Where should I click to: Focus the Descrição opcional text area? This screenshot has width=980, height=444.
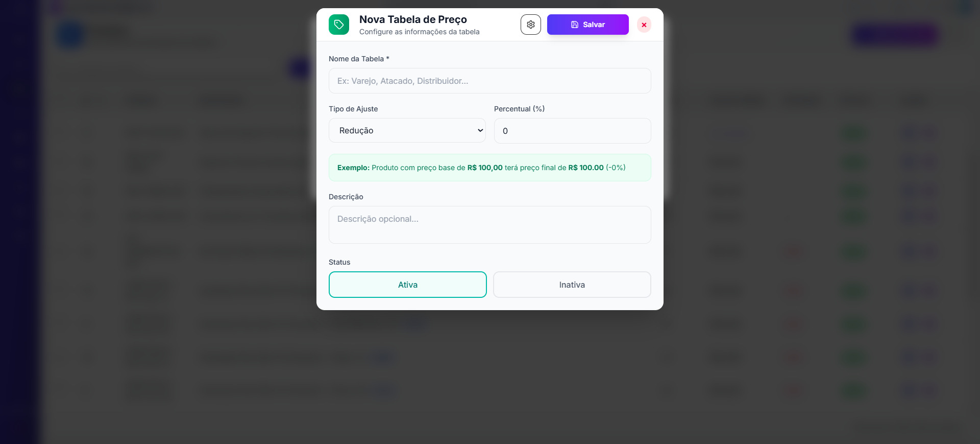coord(490,225)
